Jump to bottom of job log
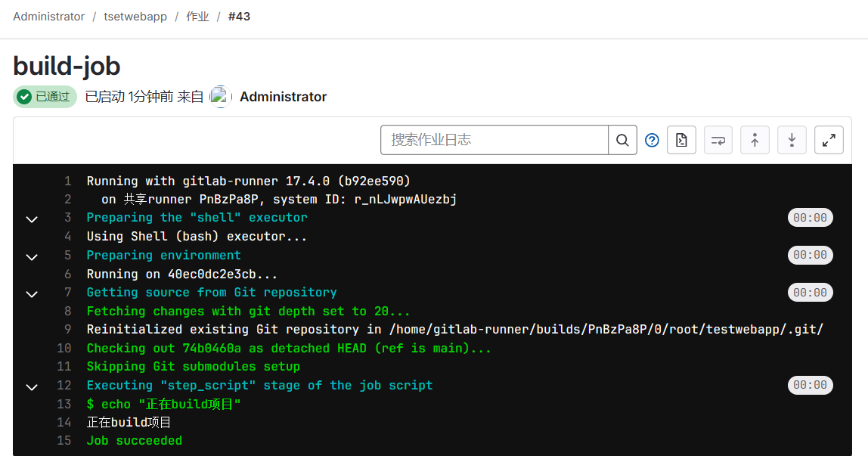868x456 pixels. coord(792,140)
